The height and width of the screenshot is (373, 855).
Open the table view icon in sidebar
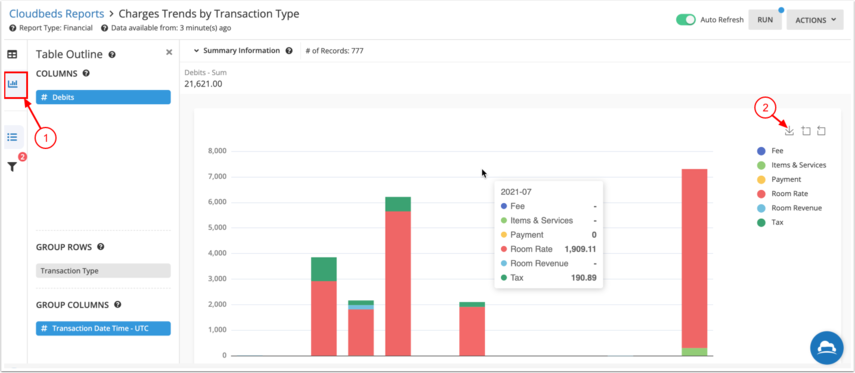pyautogui.click(x=12, y=54)
